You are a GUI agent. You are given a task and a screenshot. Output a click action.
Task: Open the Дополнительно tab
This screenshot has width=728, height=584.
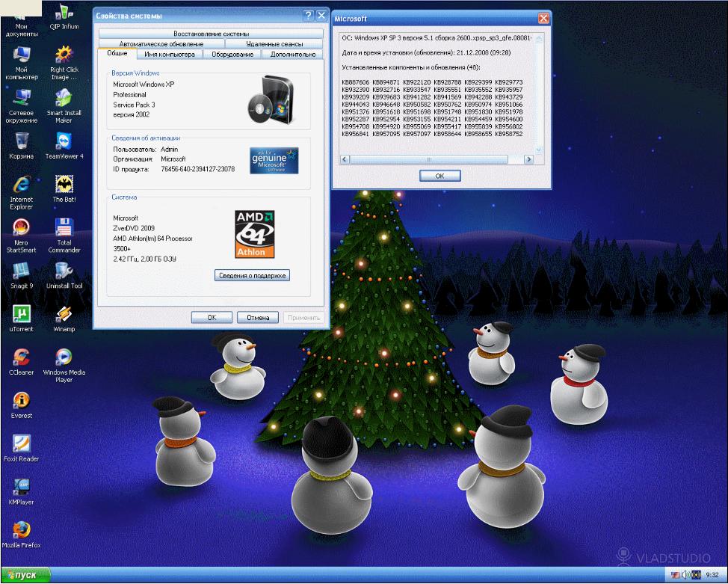[293, 55]
